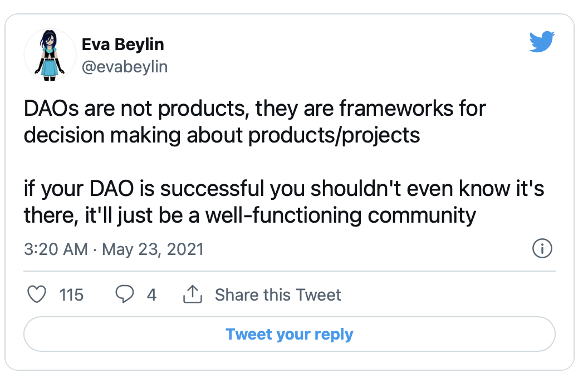This screenshot has width=588, height=383.
Task: Click blank space between tweet paragraphs
Action: [278, 161]
